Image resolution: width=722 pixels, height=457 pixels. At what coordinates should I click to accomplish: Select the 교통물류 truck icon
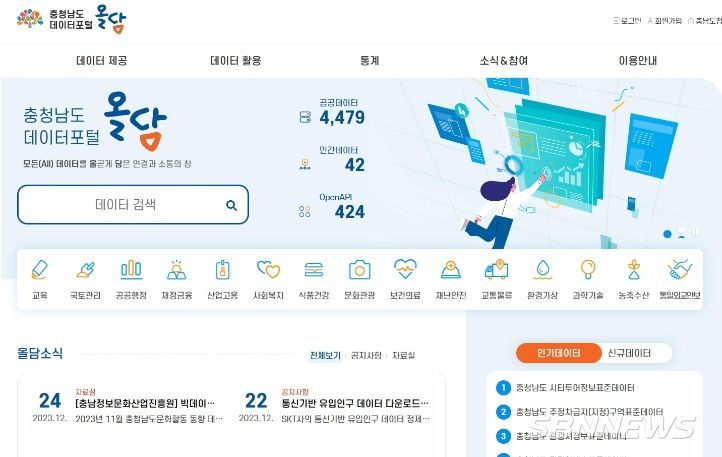pyautogui.click(x=496, y=270)
